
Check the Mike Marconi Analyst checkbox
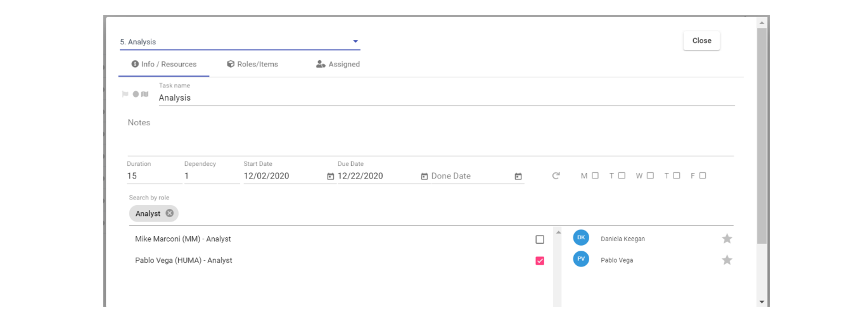tap(540, 239)
